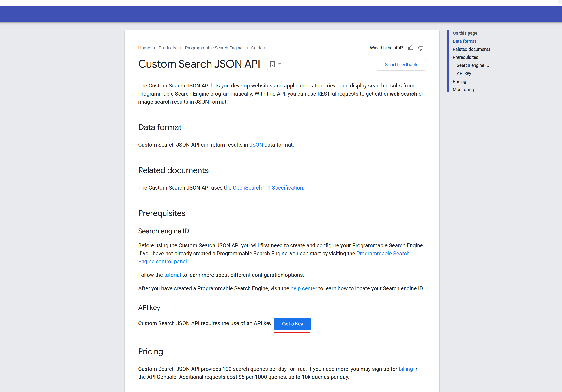
Task: Click the bold 'image search' text
Action: click(x=154, y=102)
